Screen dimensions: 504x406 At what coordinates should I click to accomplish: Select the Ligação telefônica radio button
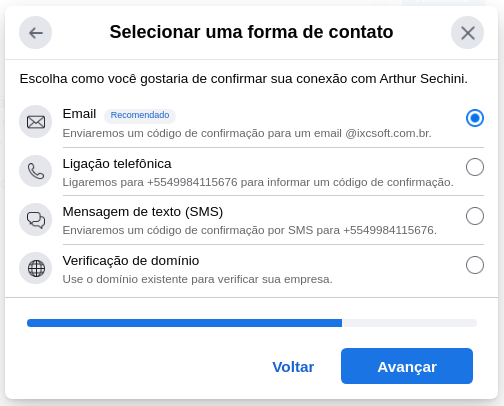tap(475, 167)
